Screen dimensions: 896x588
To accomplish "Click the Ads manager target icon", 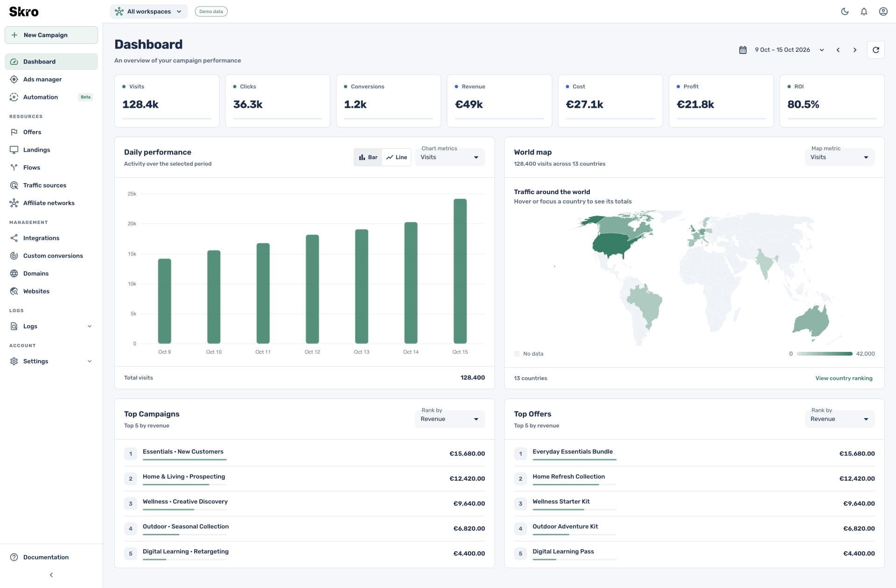I will pyautogui.click(x=14, y=79).
